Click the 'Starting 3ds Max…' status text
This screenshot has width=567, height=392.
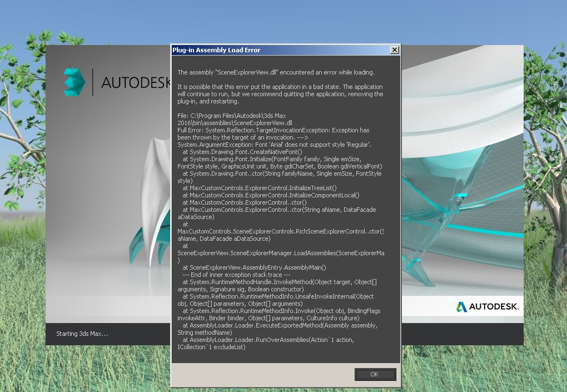pos(82,334)
